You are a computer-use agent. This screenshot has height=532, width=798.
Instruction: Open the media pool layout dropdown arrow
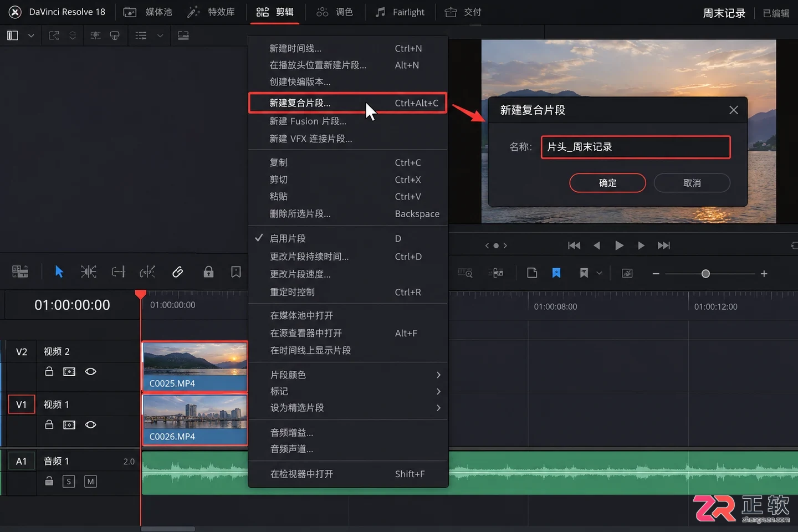31,35
